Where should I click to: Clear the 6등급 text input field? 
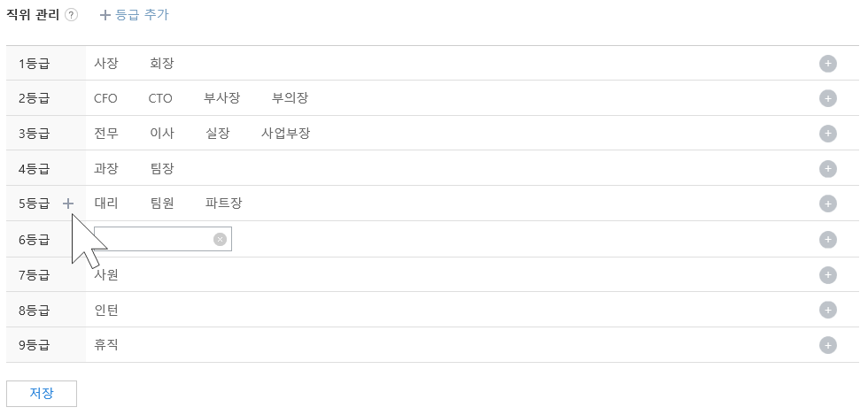tap(220, 239)
